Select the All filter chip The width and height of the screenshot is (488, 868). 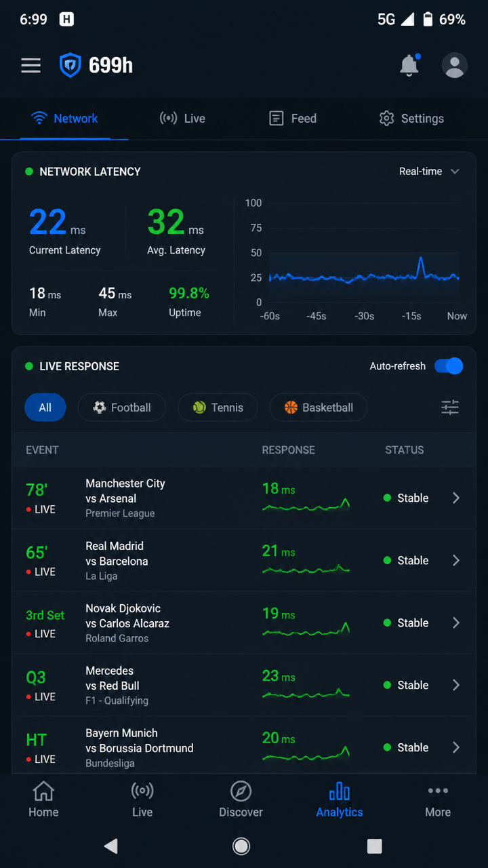pyautogui.click(x=45, y=408)
